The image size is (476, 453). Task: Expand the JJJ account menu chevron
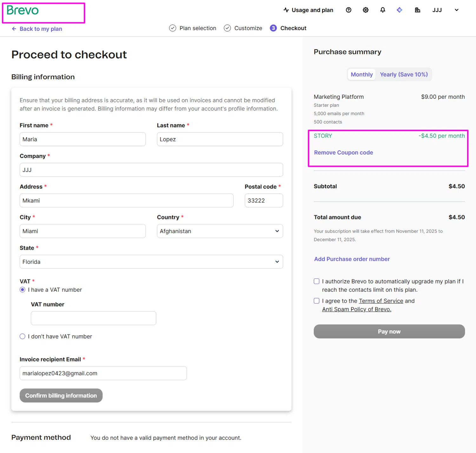point(457,10)
